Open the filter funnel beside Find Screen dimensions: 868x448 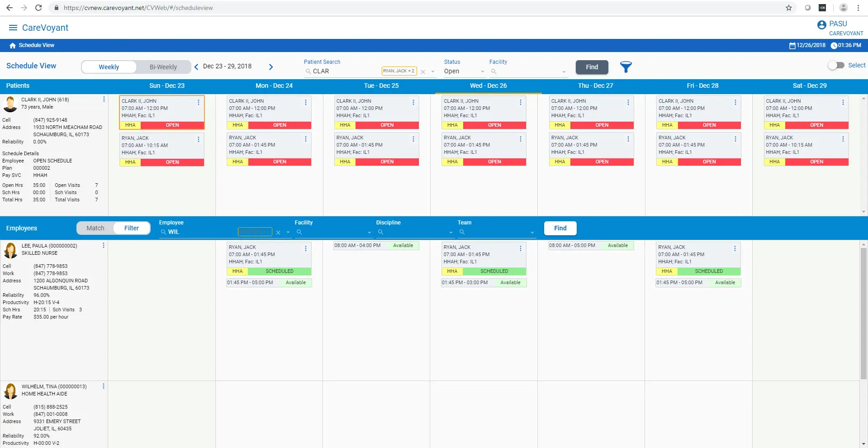point(626,67)
